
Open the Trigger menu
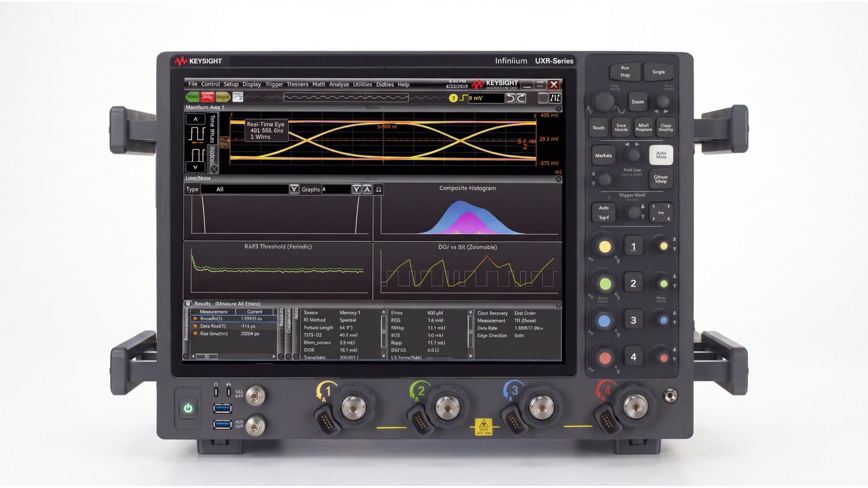pyautogui.click(x=274, y=84)
